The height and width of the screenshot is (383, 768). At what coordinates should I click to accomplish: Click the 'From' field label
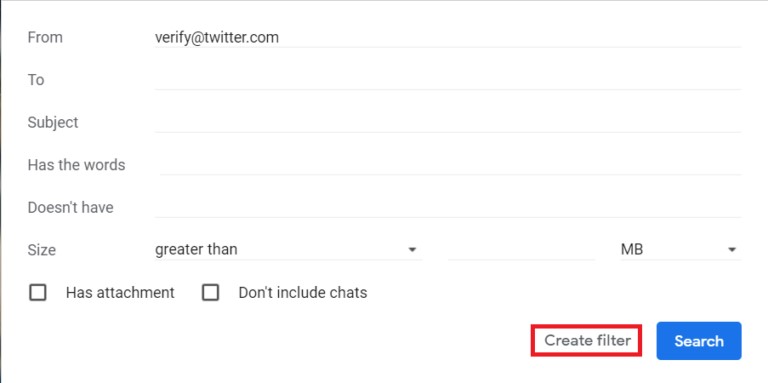[45, 38]
